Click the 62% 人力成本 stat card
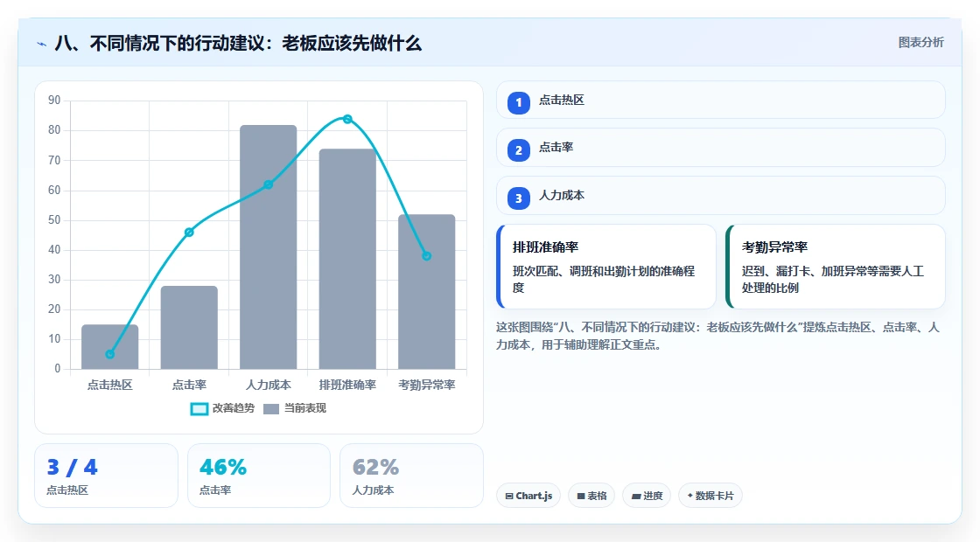This screenshot has height=542, width=980. tap(411, 476)
